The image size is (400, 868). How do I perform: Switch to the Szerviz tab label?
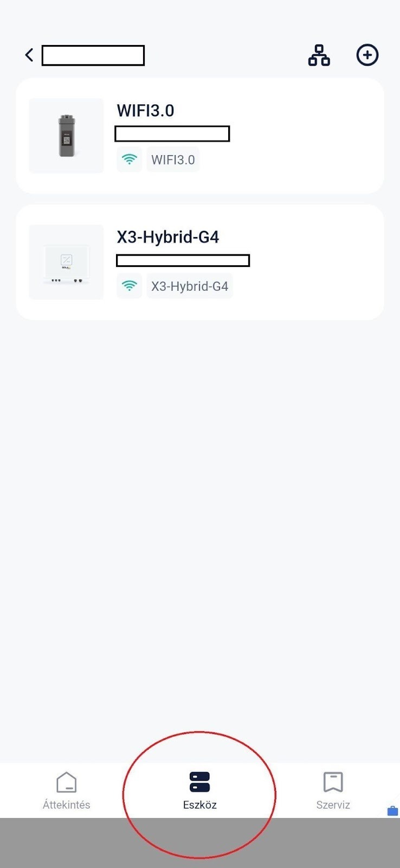click(x=333, y=805)
